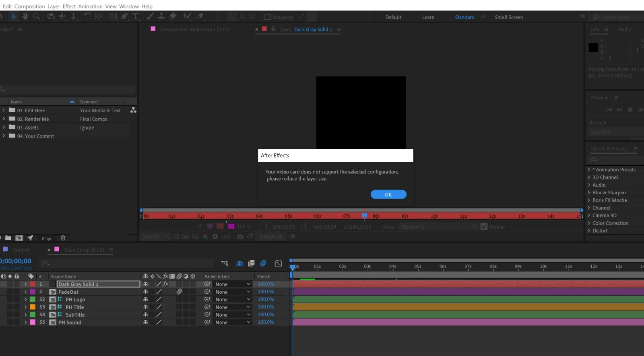Screen dimensions: 644x356
Task: Create new folder in Project panel
Action: coord(8,238)
